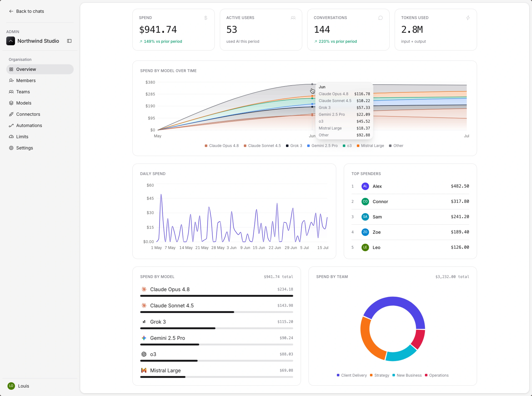The width and height of the screenshot is (532, 396).
Task: Click the Automations icon in the sidebar
Action: pos(11,126)
